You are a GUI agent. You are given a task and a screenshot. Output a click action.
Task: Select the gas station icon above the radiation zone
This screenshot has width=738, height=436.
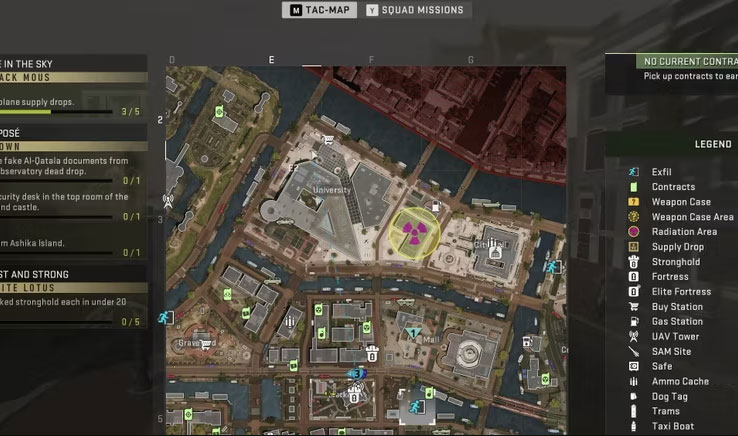coord(435,206)
